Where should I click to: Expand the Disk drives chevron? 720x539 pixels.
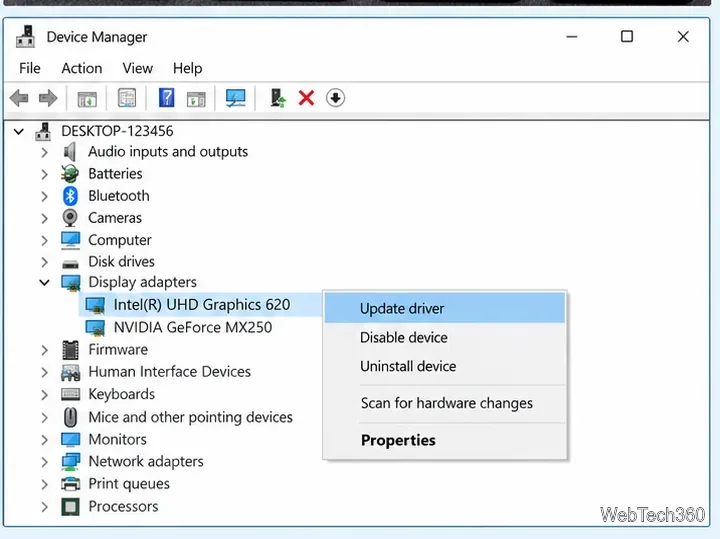[x=45, y=262]
